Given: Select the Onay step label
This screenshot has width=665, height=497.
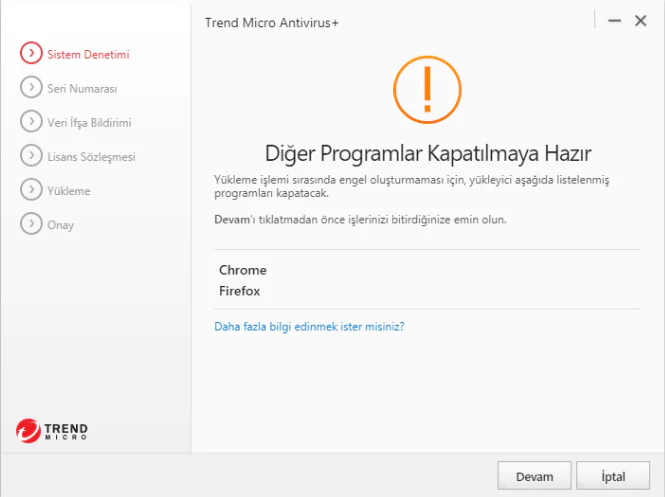Looking at the screenshot, I should coord(61,225).
